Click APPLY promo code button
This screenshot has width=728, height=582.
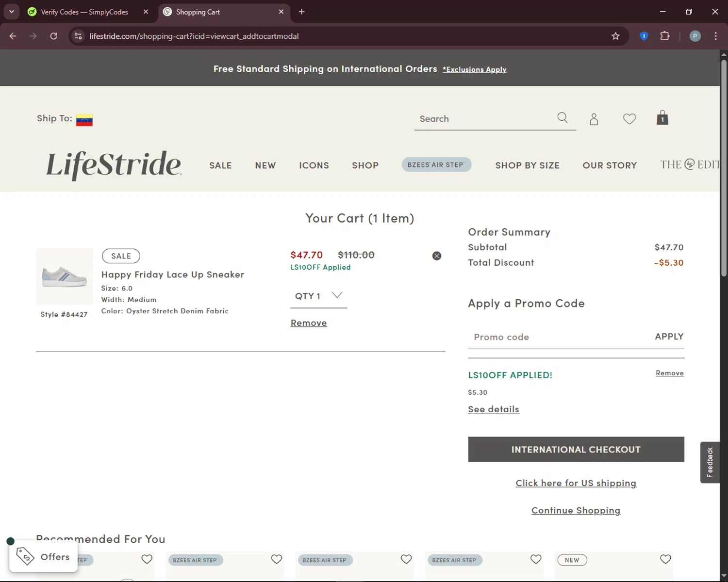pyautogui.click(x=669, y=337)
